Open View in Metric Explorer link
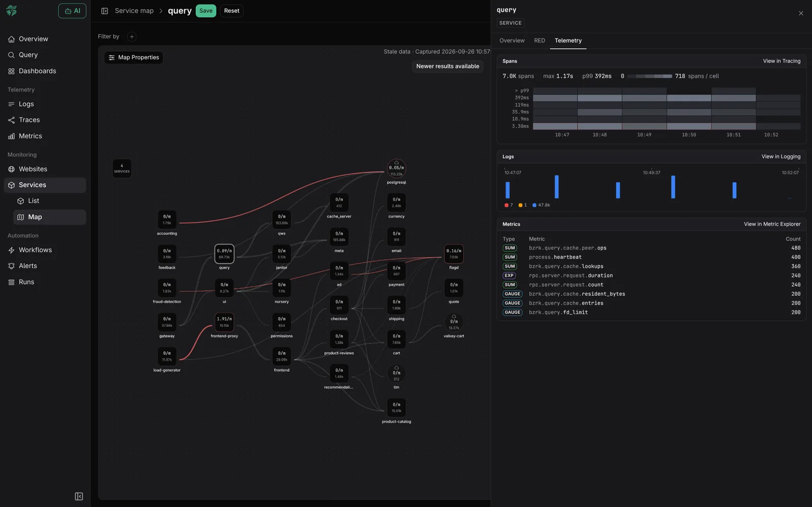This screenshot has width=812, height=507. 772,224
